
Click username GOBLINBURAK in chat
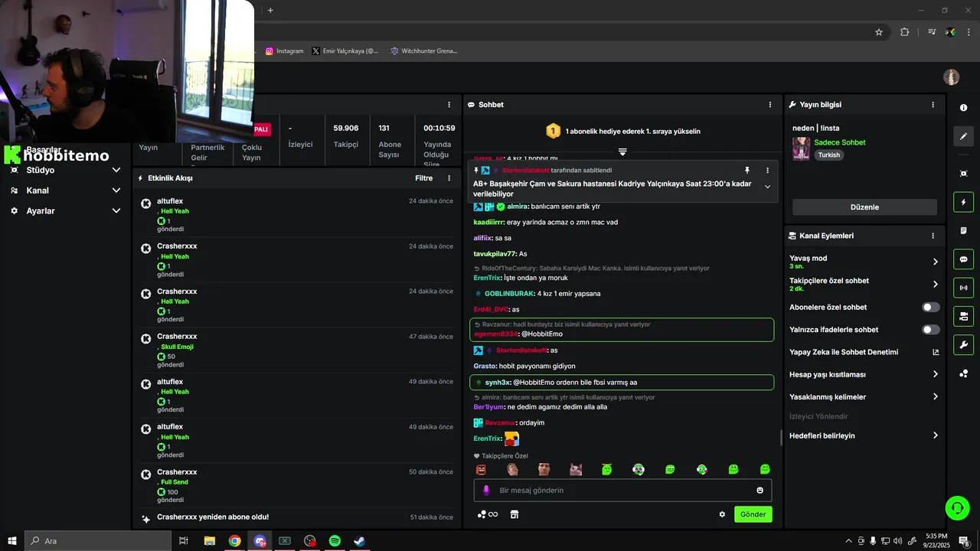(509, 294)
